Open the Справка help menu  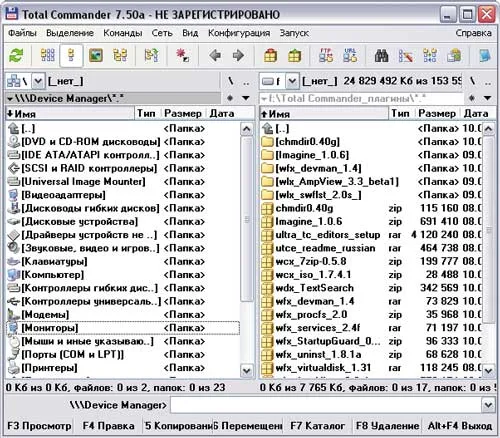click(x=473, y=33)
